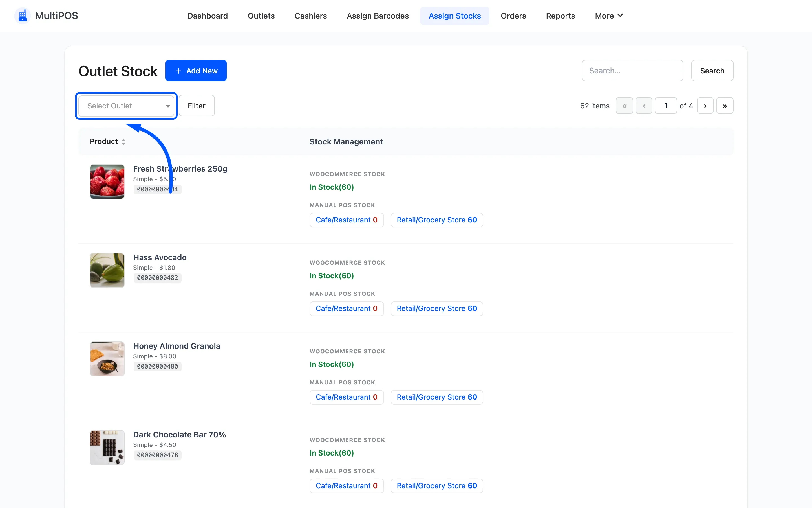Edit Cafe/Restaurant stock for Hass Avocado
This screenshot has height=508, width=812.
[346, 309]
